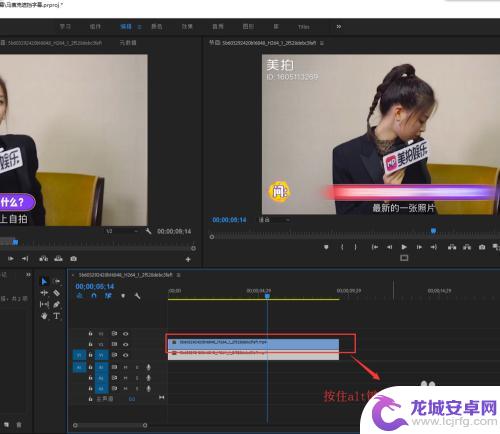Mark Out point in Program monitor
The height and width of the screenshot is (434, 500).
[x=355, y=247]
